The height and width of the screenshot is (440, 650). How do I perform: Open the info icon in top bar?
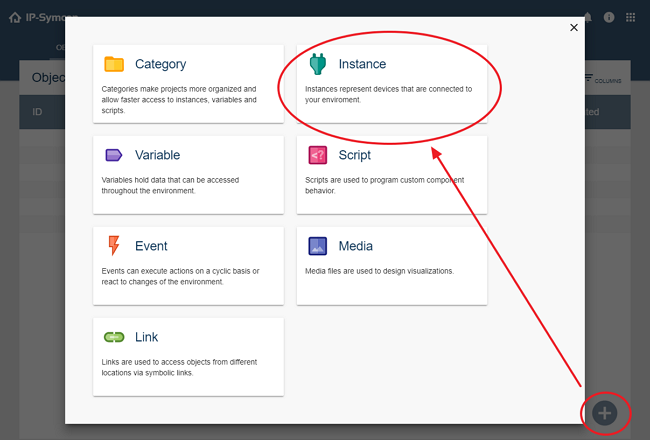[609, 17]
